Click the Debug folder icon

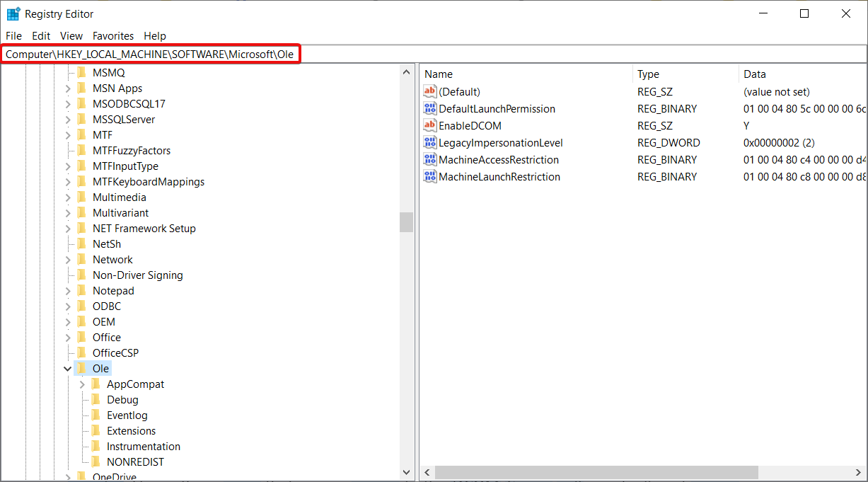(x=96, y=399)
